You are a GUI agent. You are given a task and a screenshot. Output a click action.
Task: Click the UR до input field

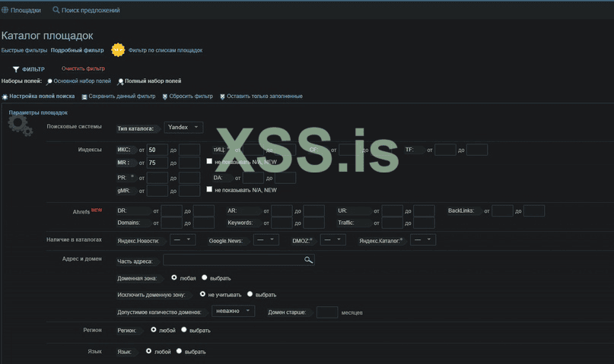coord(424,210)
